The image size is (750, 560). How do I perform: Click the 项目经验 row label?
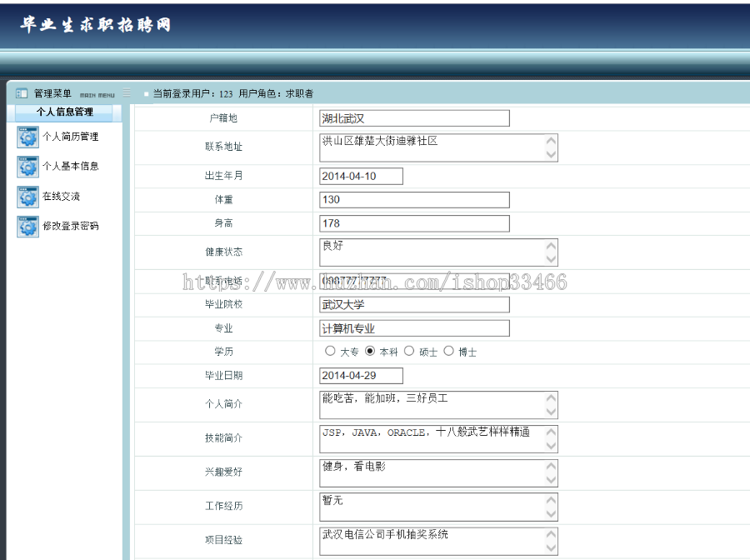tap(223, 540)
